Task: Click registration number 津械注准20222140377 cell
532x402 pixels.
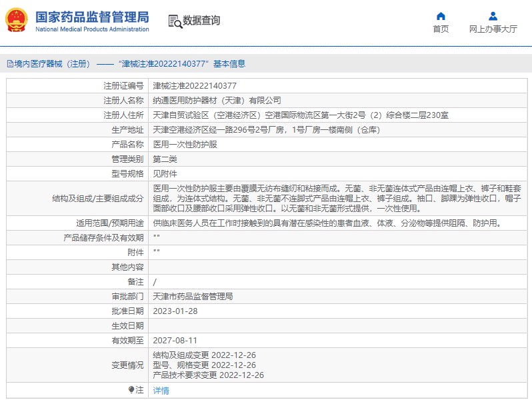Action: (x=195, y=86)
